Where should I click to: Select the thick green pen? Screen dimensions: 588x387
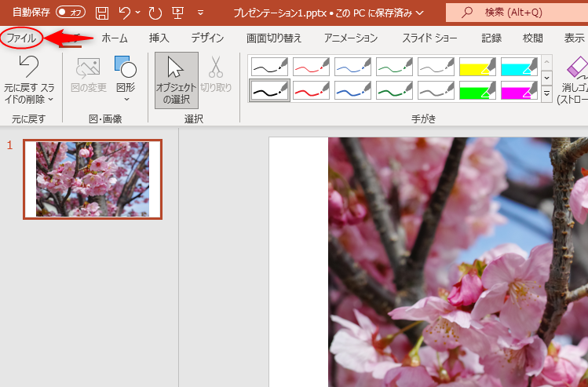395,90
